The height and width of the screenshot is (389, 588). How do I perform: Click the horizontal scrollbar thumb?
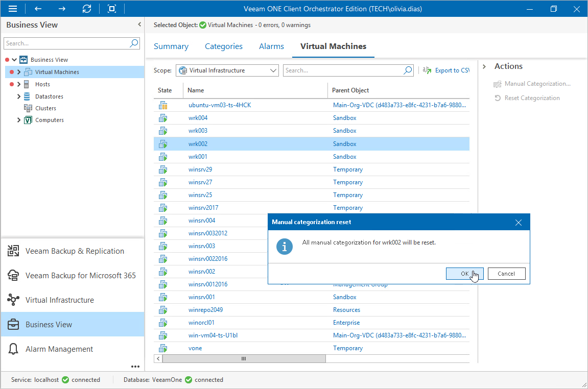pos(244,359)
